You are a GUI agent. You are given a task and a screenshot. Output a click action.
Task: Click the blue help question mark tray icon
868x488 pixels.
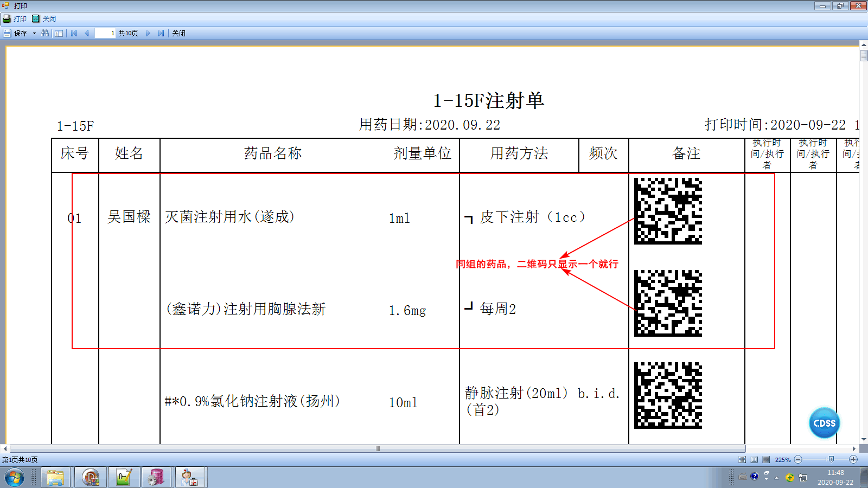755,477
